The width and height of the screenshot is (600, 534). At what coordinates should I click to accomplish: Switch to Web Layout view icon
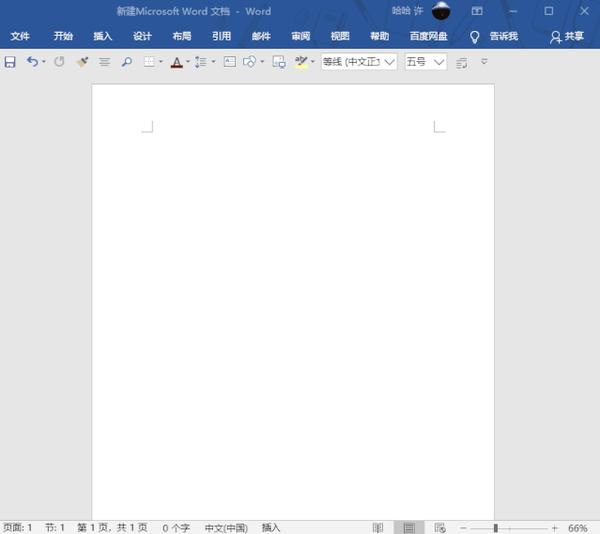(440, 528)
